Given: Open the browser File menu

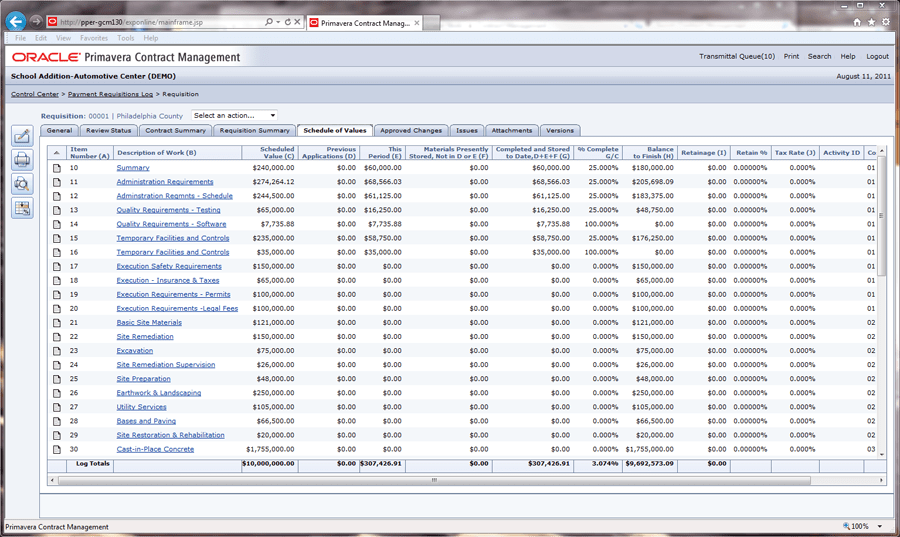Looking at the screenshot, I should (20, 38).
